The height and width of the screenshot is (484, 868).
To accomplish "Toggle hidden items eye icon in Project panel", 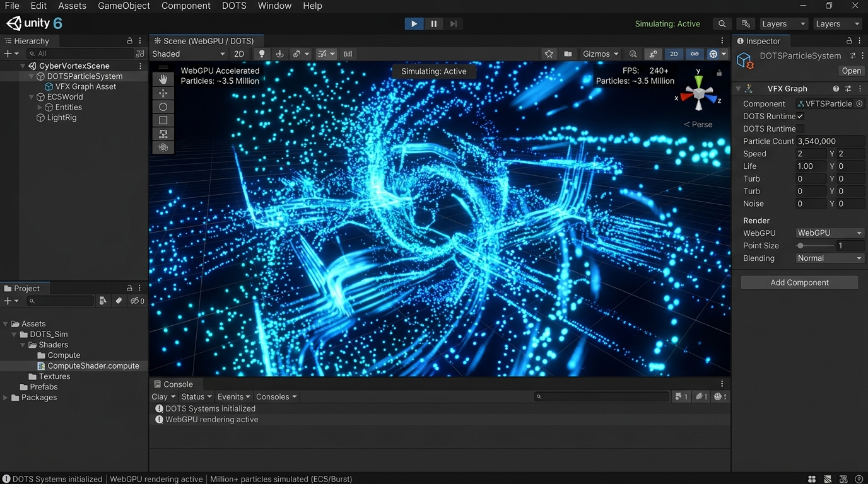I will point(138,301).
